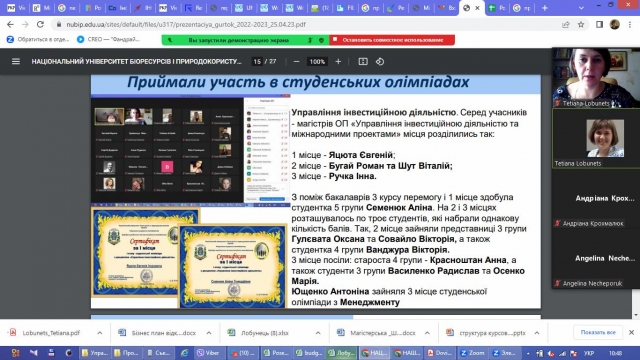Click the PDF page number field
640x360 pixels.
point(257,62)
